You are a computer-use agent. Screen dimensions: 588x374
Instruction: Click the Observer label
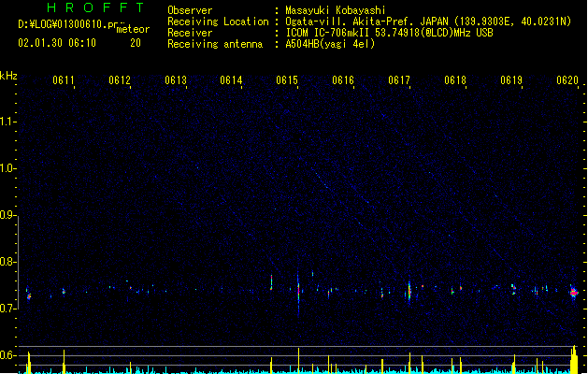pyautogui.click(x=190, y=10)
